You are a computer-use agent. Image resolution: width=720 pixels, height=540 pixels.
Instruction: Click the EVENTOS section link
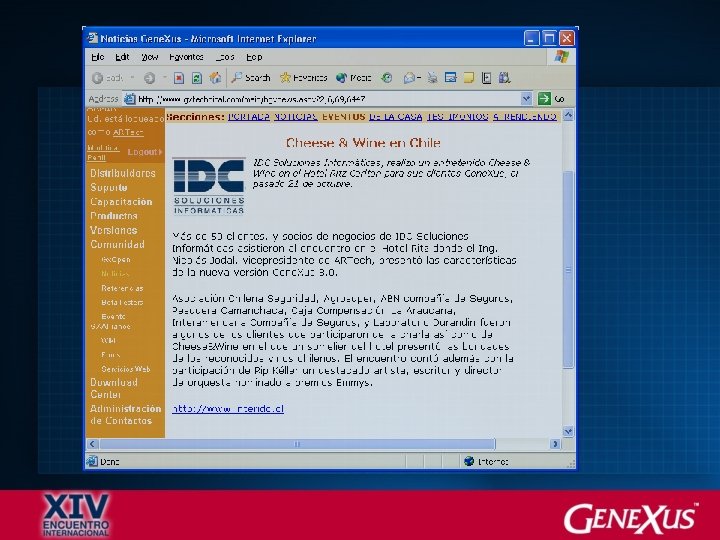pyautogui.click(x=343, y=117)
